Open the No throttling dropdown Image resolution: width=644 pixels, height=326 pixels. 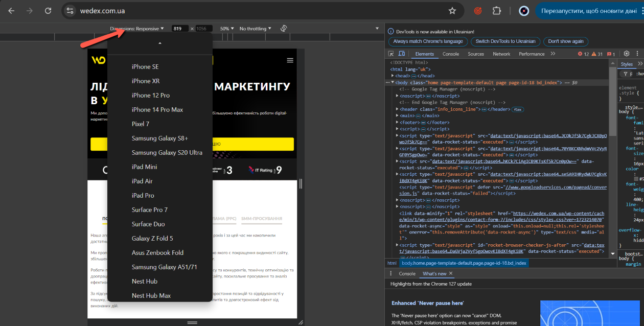point(255,29)
